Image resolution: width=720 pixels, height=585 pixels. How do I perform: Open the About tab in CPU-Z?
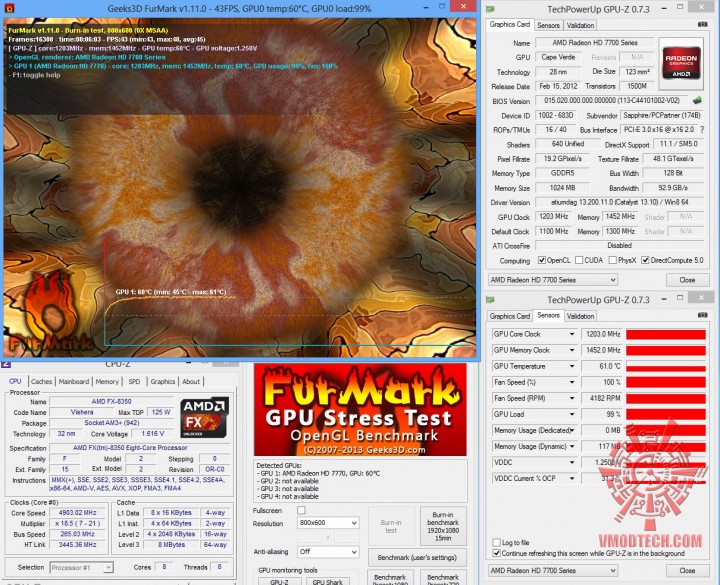[x=191, y=382]
